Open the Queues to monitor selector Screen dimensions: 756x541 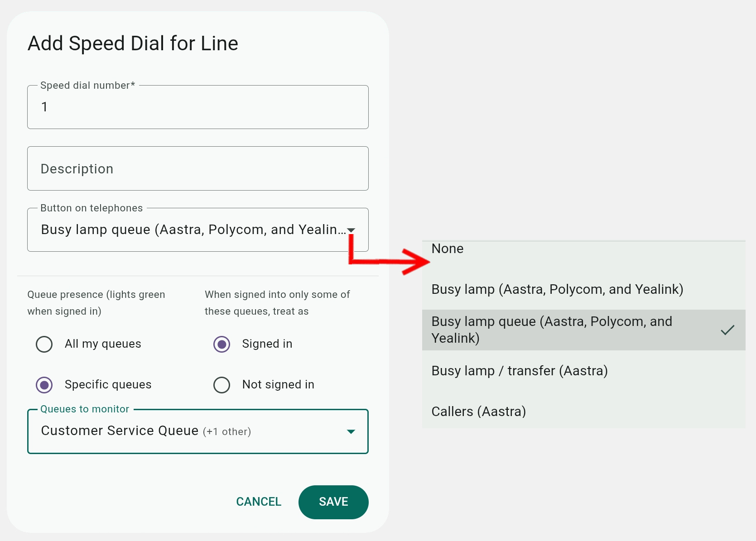[x=198, y=431]
